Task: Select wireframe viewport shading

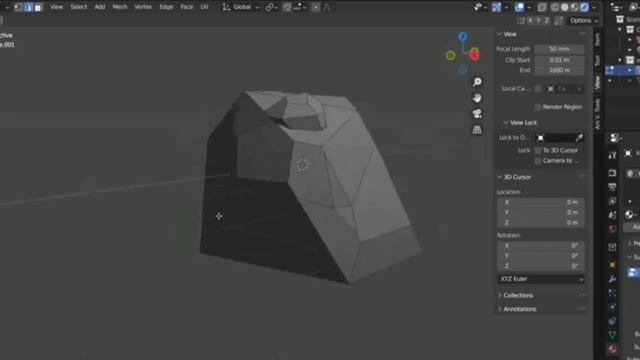Action: pyautogui.click(x=555, y=7)
